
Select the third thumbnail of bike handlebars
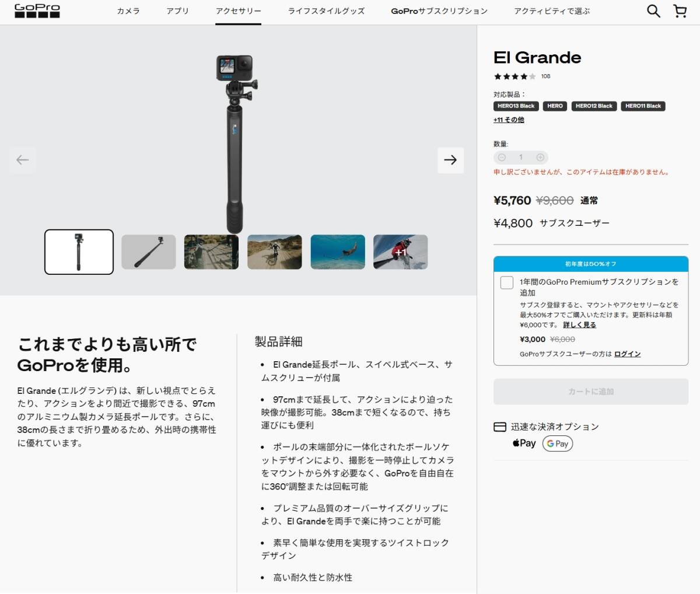(x=211, y=252)
